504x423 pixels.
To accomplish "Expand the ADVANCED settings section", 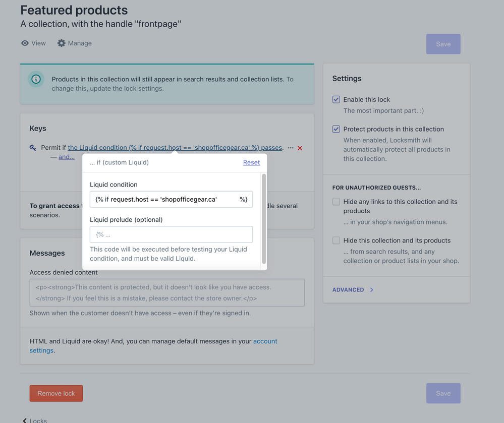I will coord(353,290).
